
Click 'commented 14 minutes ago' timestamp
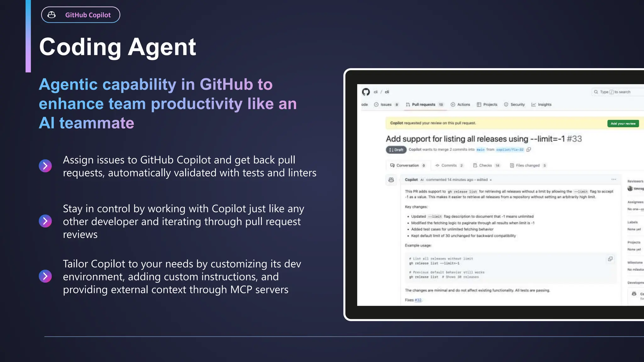pos(450,180)
